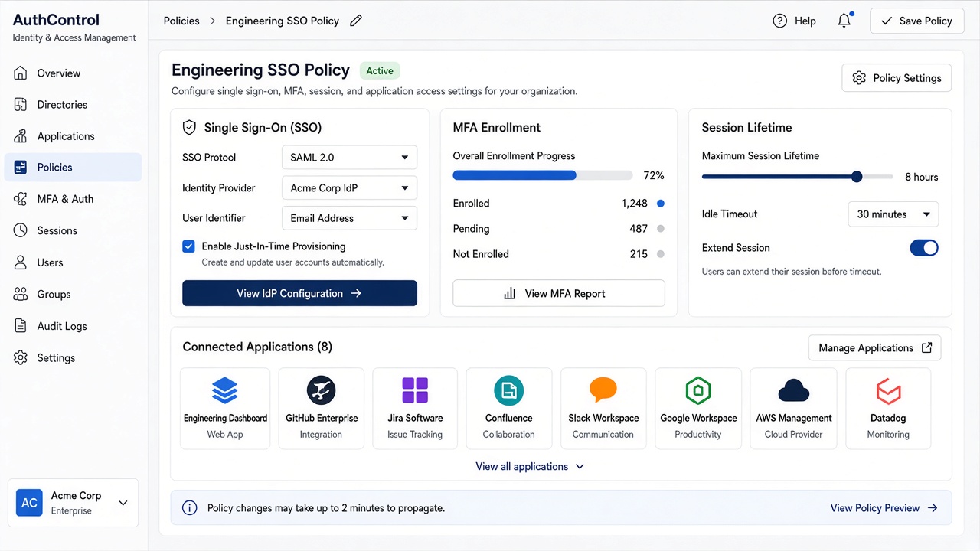Click the Overview home icon in sidebar
The height and width of the screenshot is (551, 980).
click(21, 73)
